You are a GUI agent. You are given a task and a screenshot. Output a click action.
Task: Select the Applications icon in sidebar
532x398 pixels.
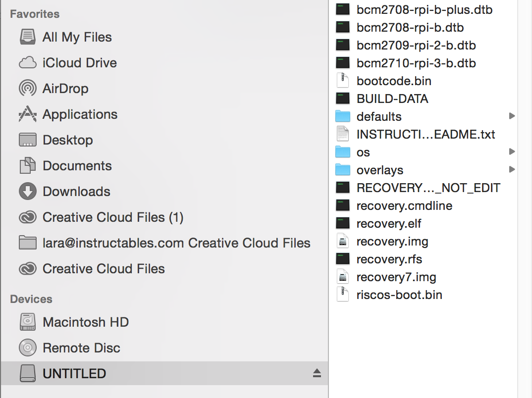[28, 114]
